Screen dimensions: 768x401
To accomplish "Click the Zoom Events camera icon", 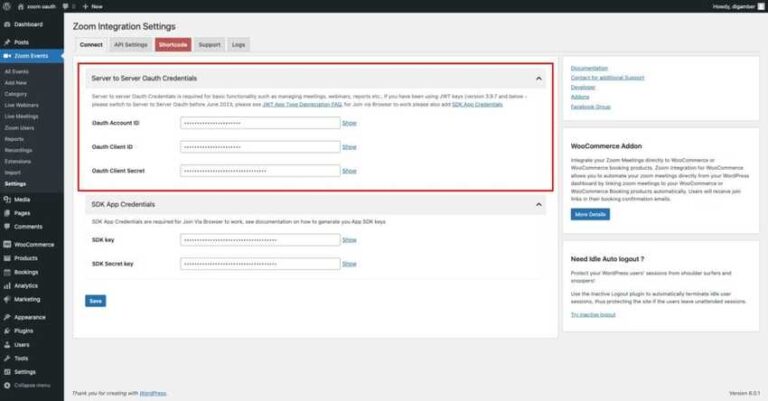I will pos(7,56).
